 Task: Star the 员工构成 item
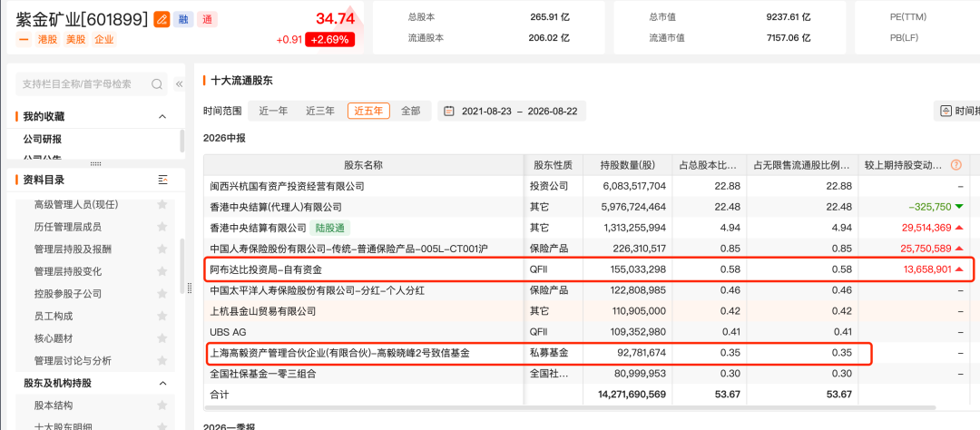[x=162, y=316]
